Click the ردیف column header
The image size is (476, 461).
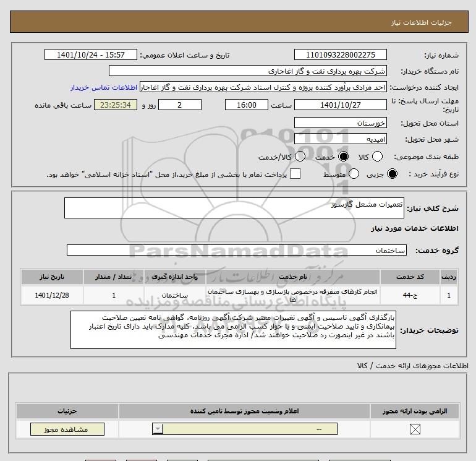pyautogui.click(x=449, y=277)
